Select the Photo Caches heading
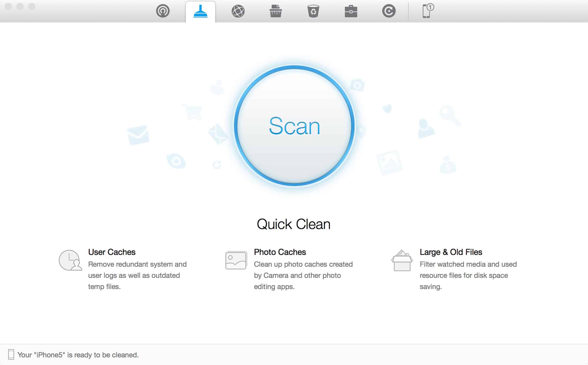 (280, 252)
